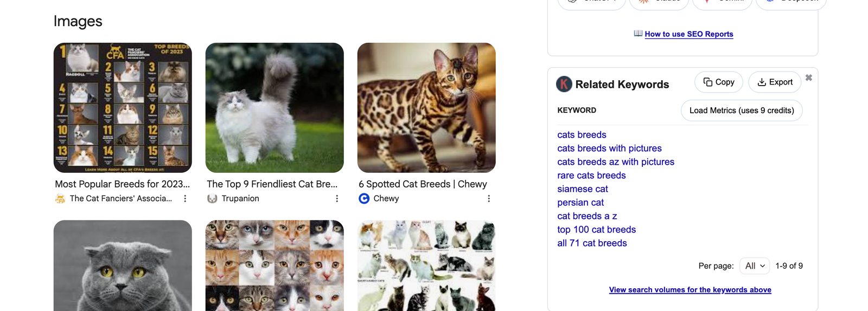Open the spotted Bengal cat image
868x311 pixels.
pos(426,108)
